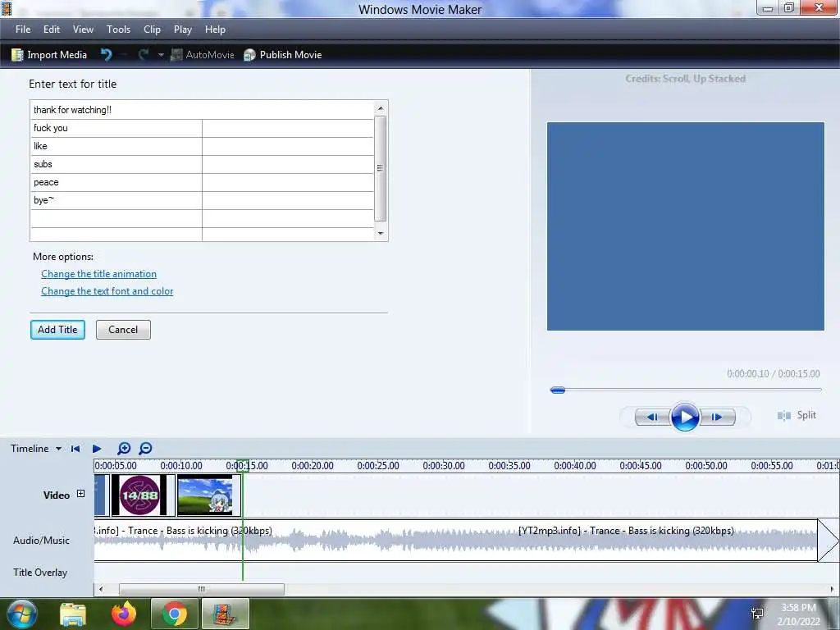
Task: Select the 'like' credits row
Action: (x=116, y=146)
